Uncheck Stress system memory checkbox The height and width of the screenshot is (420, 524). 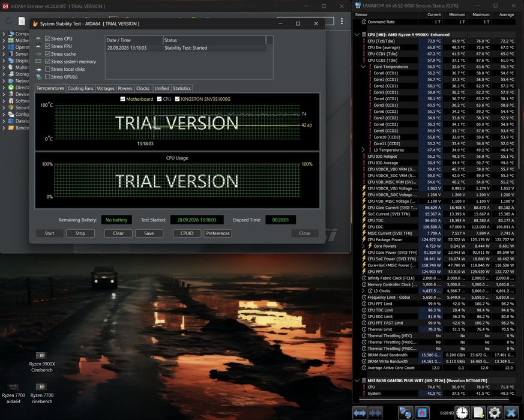[47, 61]
